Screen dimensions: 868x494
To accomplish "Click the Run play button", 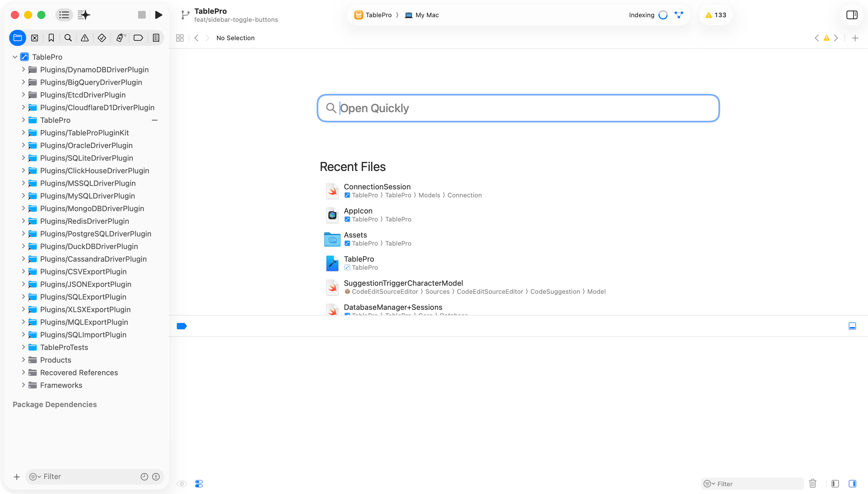I will point(158,15).
